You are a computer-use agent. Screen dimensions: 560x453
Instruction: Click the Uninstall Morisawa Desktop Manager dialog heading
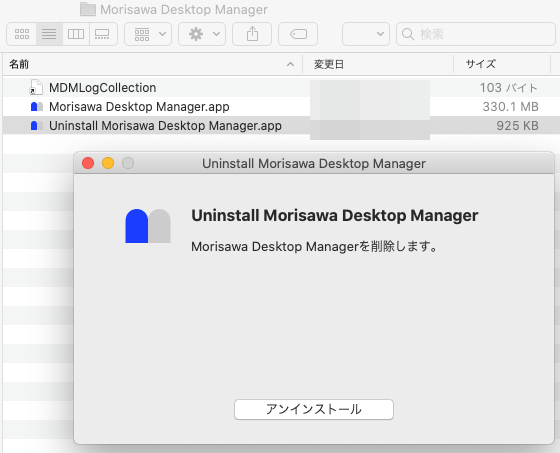[335, 215]
